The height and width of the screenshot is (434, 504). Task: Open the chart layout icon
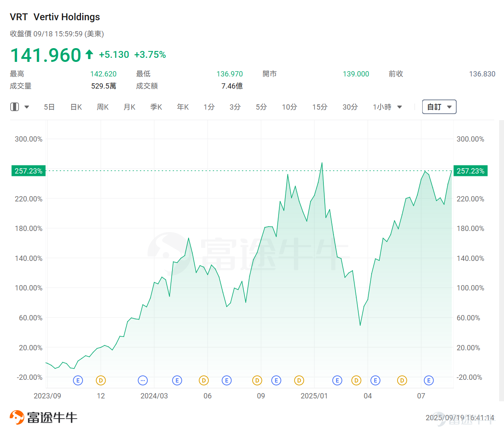[x=15, y=107]
